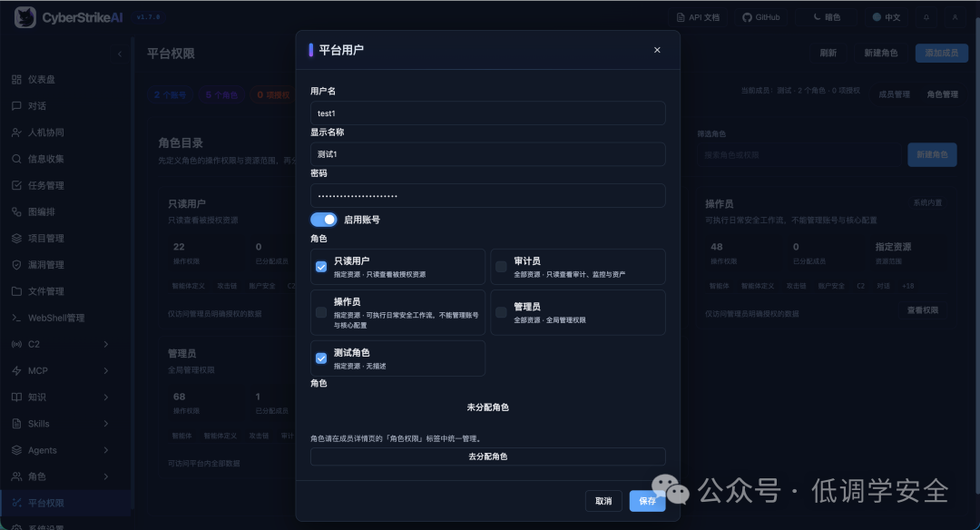Focus the 密码 input field

(x=488, y=196)
